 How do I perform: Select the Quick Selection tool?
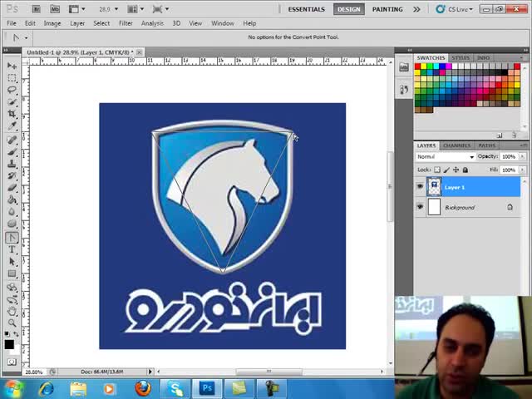pyautogui.click(x=12, y=101)
